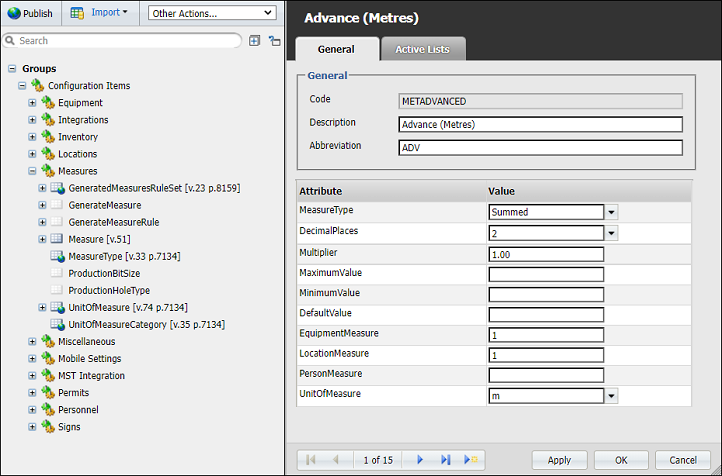Screen dimensions: 722x476
Task: Add a new record with the star arrow
Action: click(x=471, y=459)
